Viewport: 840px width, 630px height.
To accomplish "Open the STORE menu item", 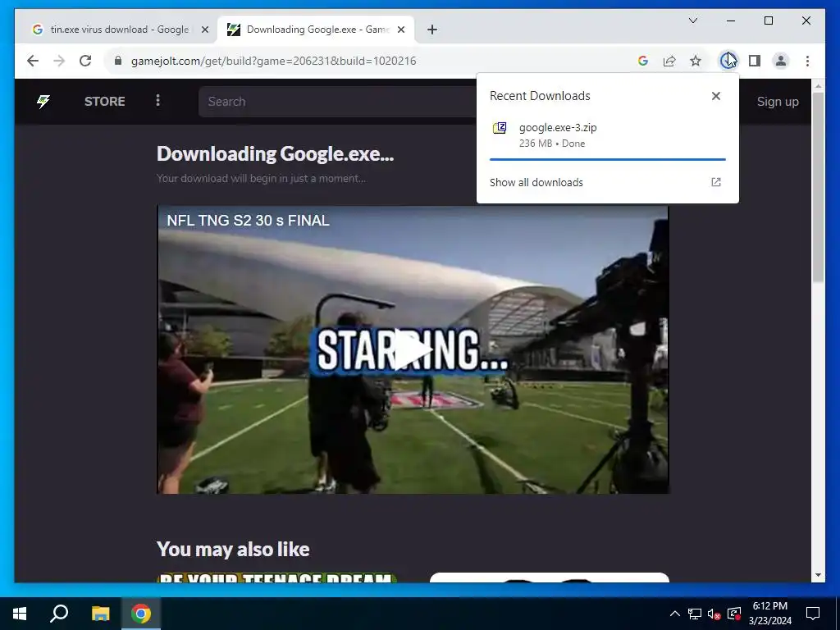I will click(x=104, y=101).
